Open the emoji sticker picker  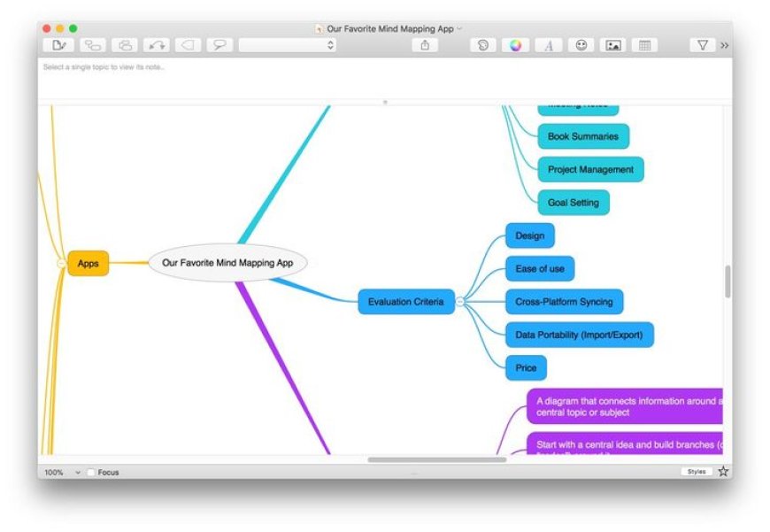[x=581, y=45]
